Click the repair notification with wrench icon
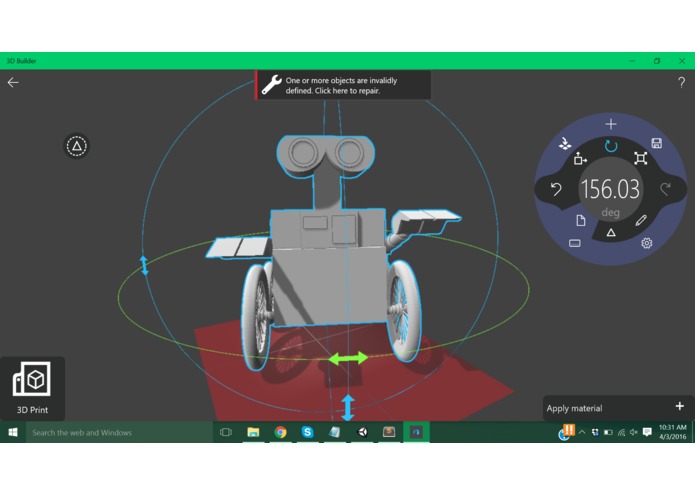Viewport: 695px width, 494px height. click(343, 85)
